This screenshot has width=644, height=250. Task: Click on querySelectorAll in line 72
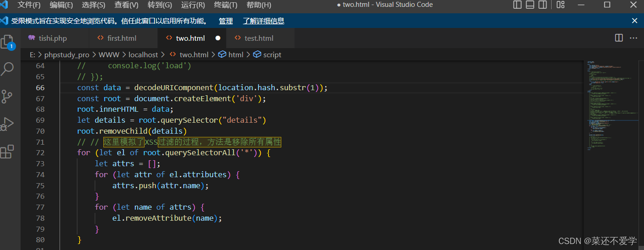[x=200, y=152]
